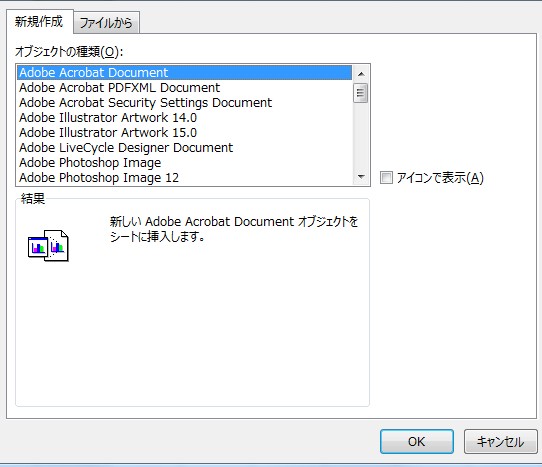Select Adobe Illustrator Artwork 14.0
This screenshot has width=542, height=467.
(185, 118)
